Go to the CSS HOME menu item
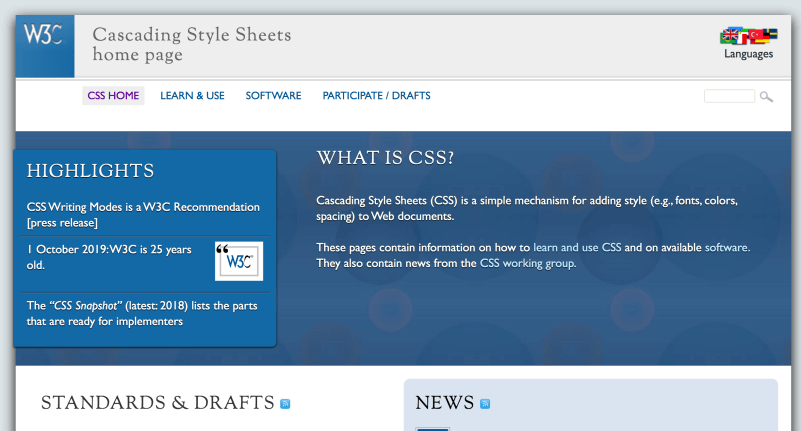This screenshot has width=801, height=431. point(113,95)
